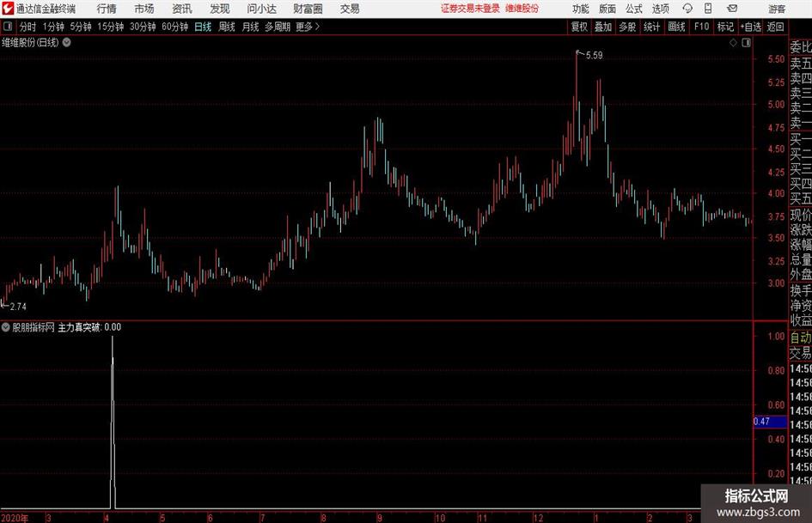Click the 4.00 price axis label
This screenshot has width=812, height=523.
coord(776,193)
